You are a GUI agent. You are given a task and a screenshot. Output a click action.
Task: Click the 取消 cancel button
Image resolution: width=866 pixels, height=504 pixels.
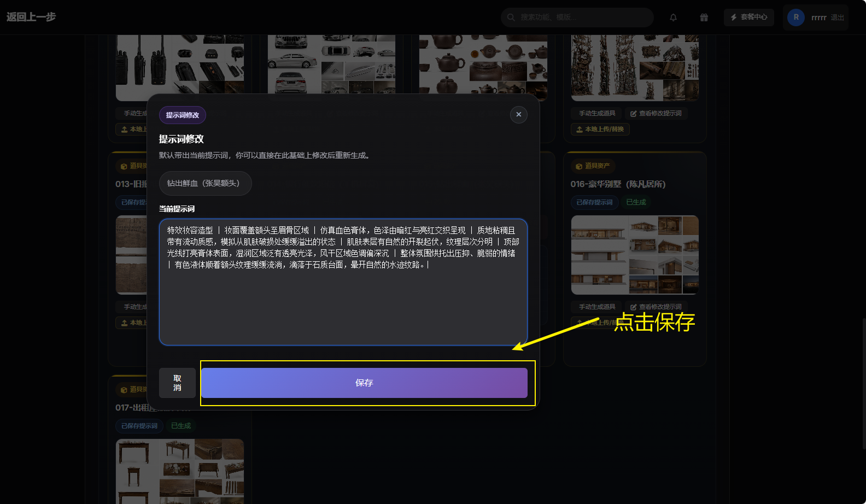pyautogui.click(x=177, y=383)
